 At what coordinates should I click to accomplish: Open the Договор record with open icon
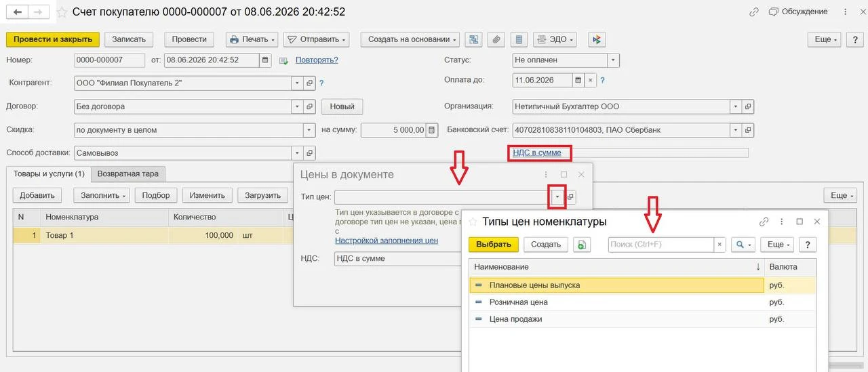309,106
